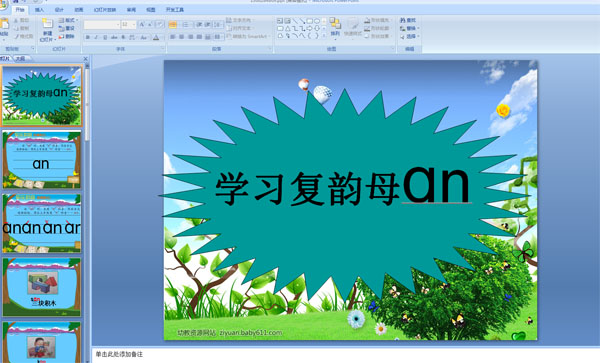This screenshot has width=600, height=363.
Task: Switch to the Outline pane tab
Action: click(20, 59)
